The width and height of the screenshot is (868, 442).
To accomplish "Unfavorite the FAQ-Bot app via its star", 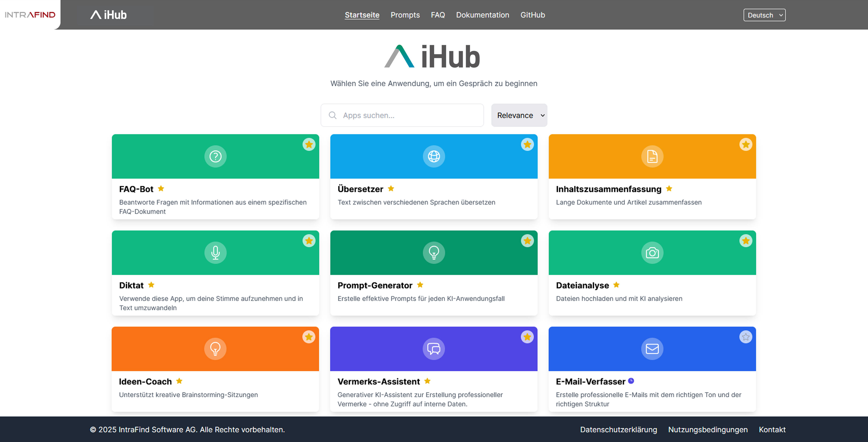I will [x=309, y=144].
